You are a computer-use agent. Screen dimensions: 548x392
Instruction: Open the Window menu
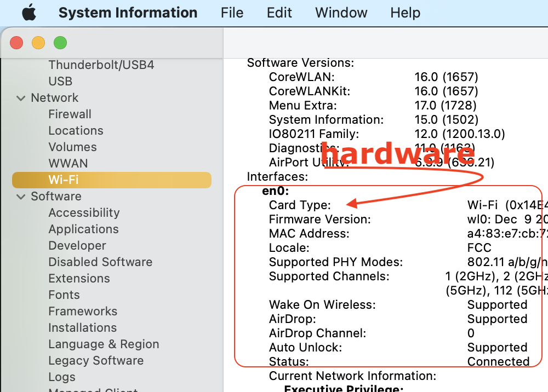[x=341, y=13]
